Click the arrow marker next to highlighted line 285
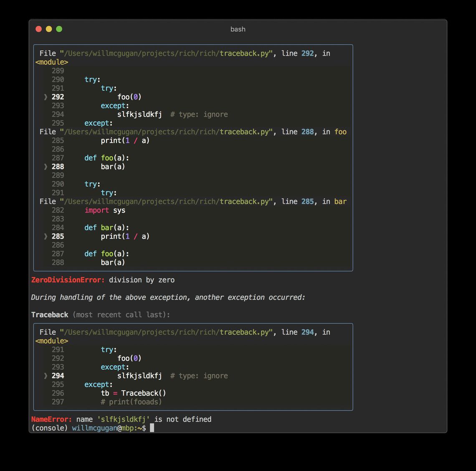 (x=46, y=237)
